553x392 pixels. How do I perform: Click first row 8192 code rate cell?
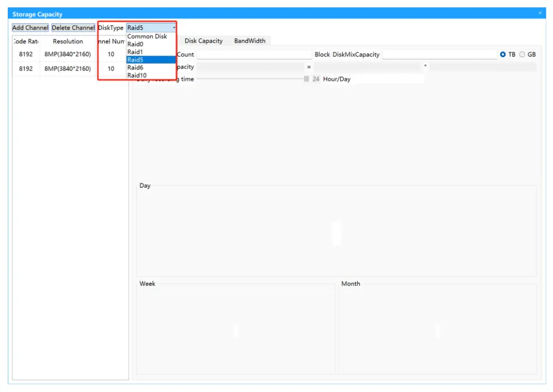click(26, 54)
